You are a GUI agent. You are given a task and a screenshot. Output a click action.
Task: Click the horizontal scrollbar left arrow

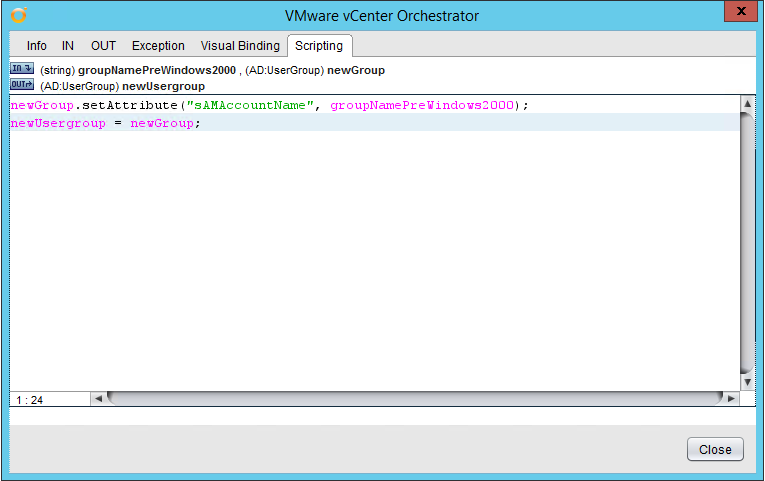(x=98, y=399)
